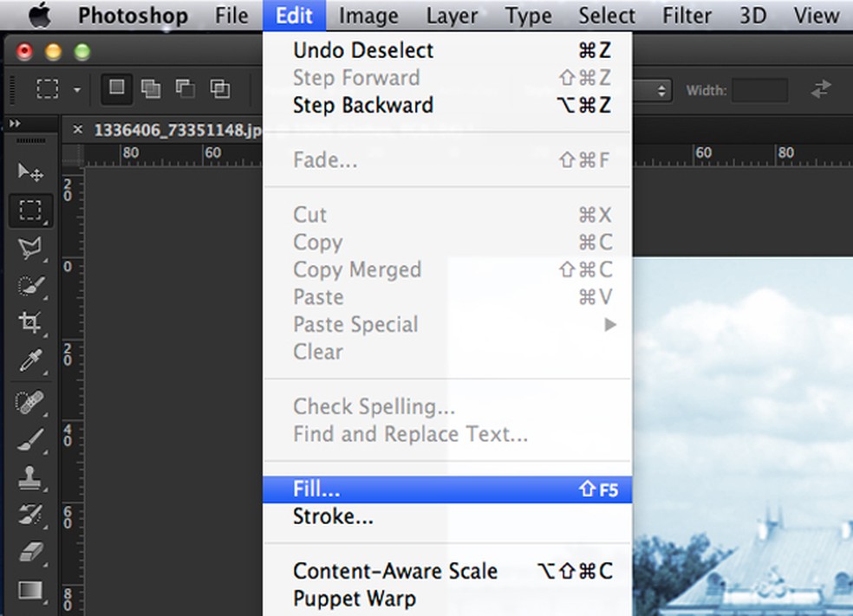853x616 pixels.
Task: Click the Width input field
Action: [x=759, y=90]
